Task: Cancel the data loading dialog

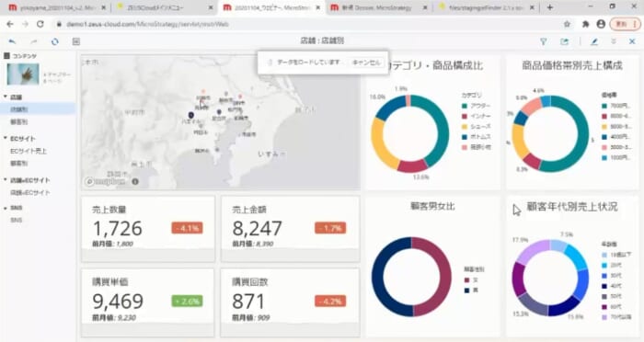Action: (366, 63)
